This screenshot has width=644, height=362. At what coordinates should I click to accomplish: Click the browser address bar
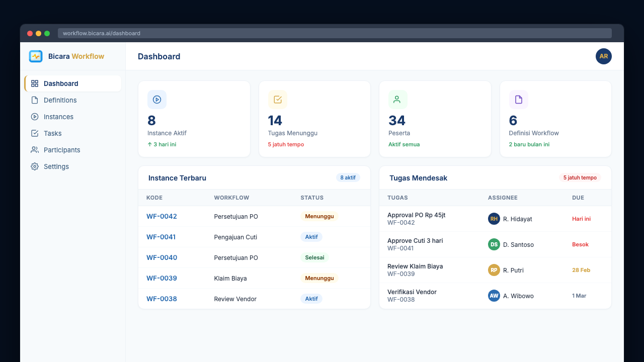(201, 33)
